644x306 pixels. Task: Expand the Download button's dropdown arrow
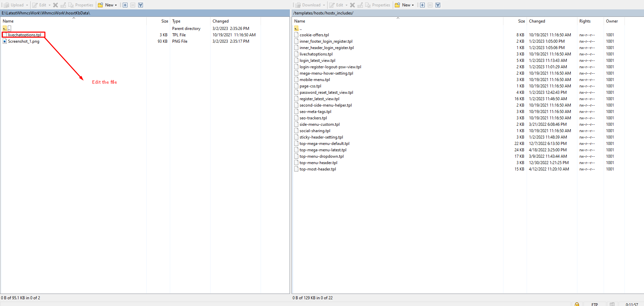pyautogui.click(x=324, y=5)
